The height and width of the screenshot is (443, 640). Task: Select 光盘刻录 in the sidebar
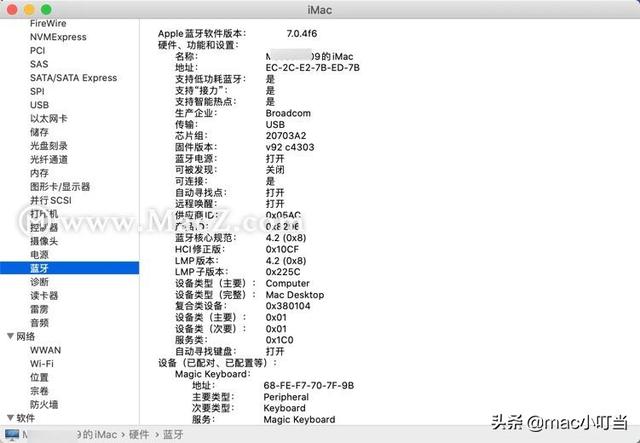[x=49, y=146]
